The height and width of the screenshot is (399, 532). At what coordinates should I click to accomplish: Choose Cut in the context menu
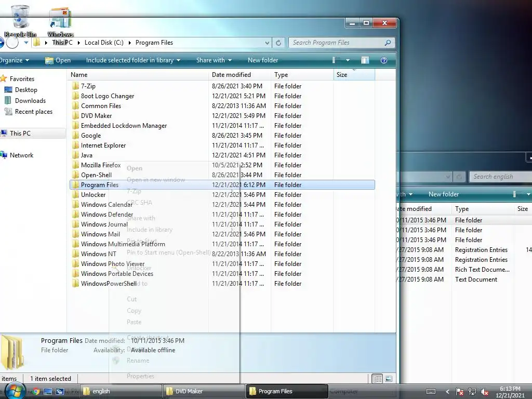pos(131,299)
